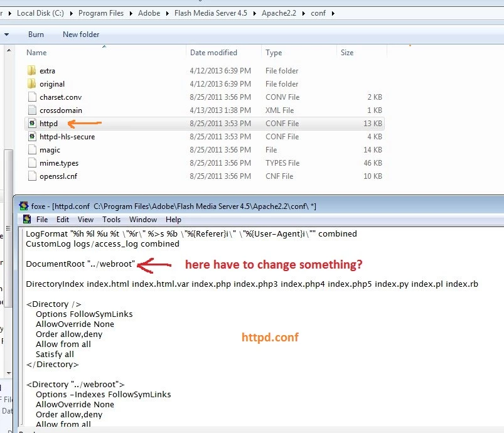Select the charset.conv file icon
Viewport: 504px width, 433px height.
32,97
